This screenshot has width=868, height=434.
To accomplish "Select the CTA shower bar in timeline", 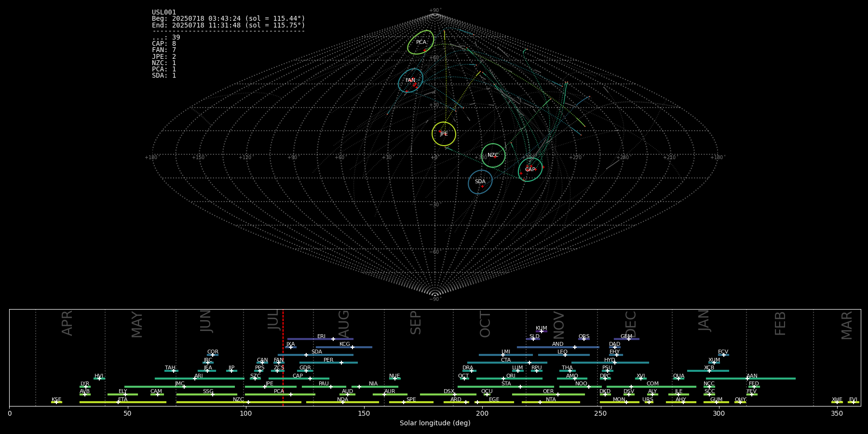I will click(x=507, y=363).
